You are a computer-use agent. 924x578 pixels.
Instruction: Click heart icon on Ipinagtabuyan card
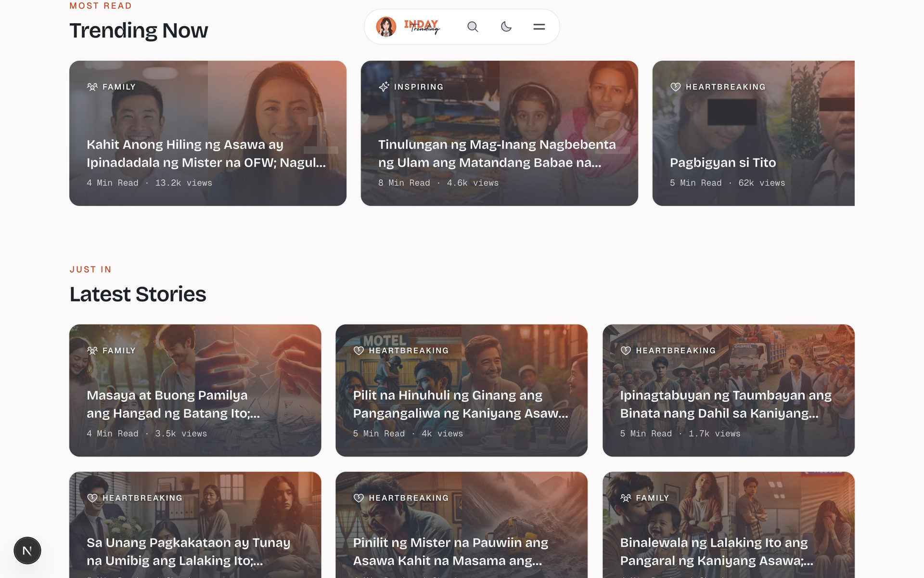[x=626, y=351]
